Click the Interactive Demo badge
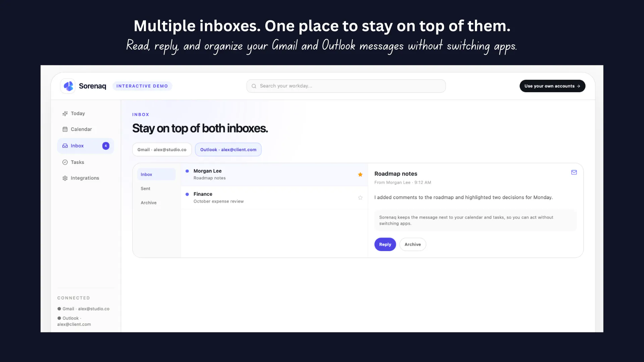The width and height of the screenshot is (644, 362). pyautogui.click(x=142, y=86)
